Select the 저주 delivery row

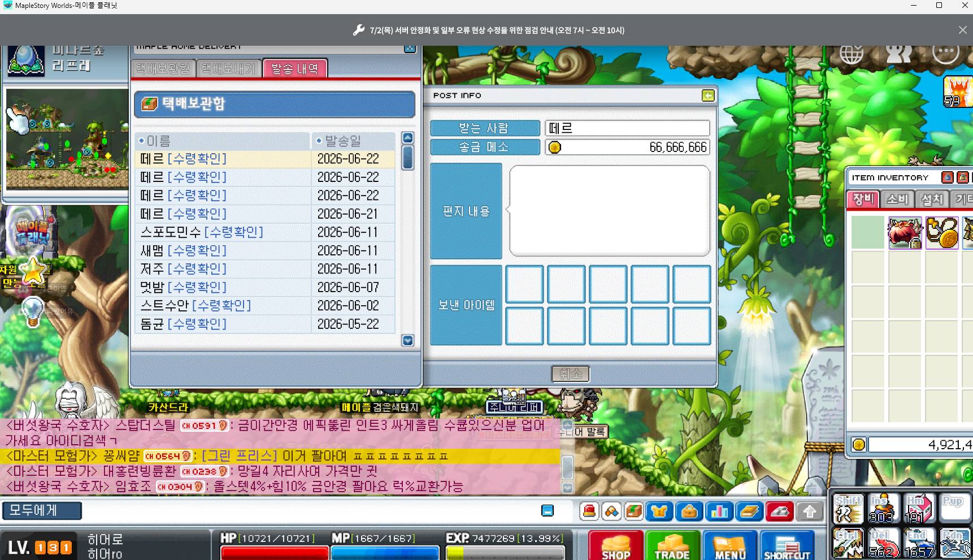click(265, 269)
